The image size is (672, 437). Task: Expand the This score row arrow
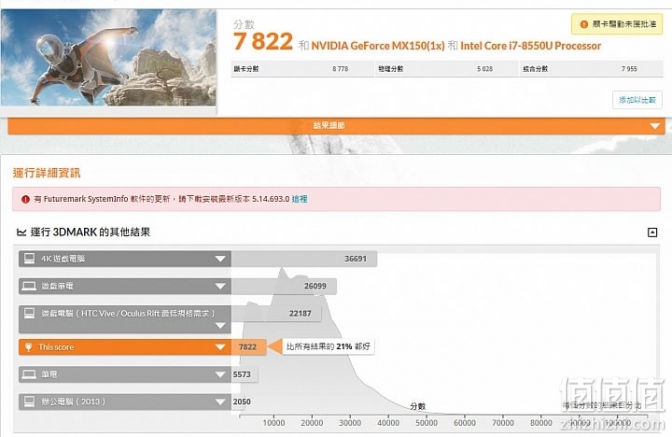pyautogui.click(x=220, y=347)
